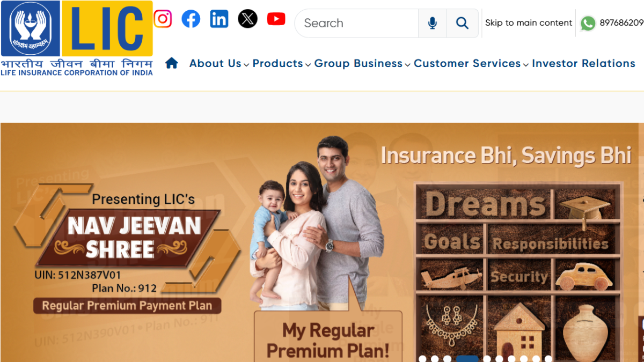Viewport: 644px width, 362px height.
Task: Expand the About Us dropdown
Action: (x=219, y=63)
